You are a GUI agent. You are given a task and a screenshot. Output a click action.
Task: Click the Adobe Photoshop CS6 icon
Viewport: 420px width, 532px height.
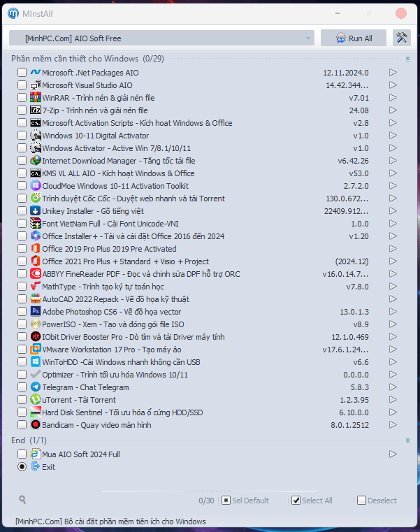click(36, 312)
